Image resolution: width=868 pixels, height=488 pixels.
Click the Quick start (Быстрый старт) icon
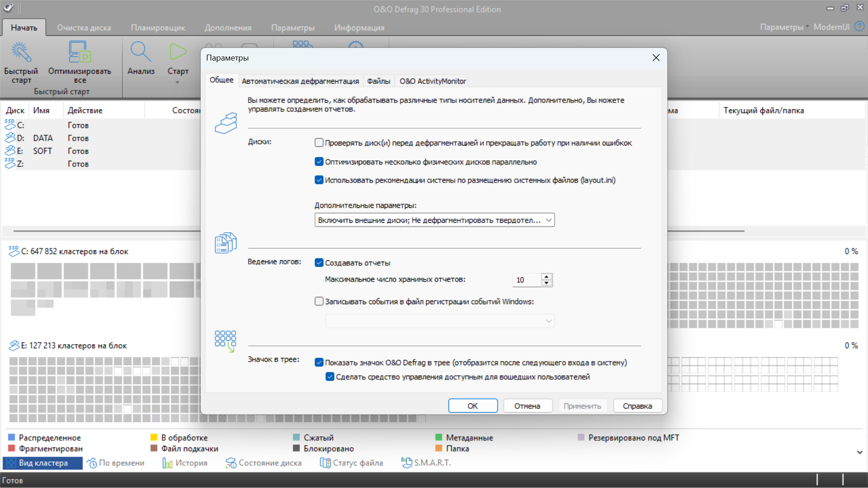21,52
